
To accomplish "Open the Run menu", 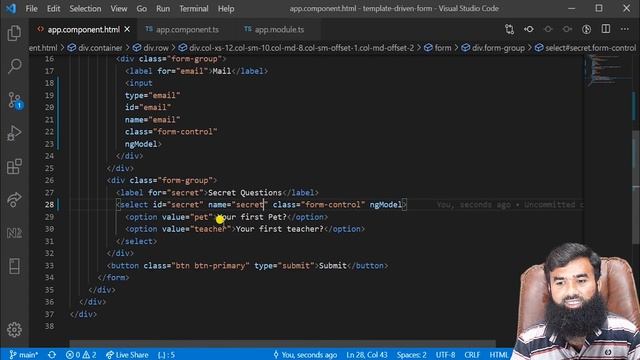I will tap(163, 9).
